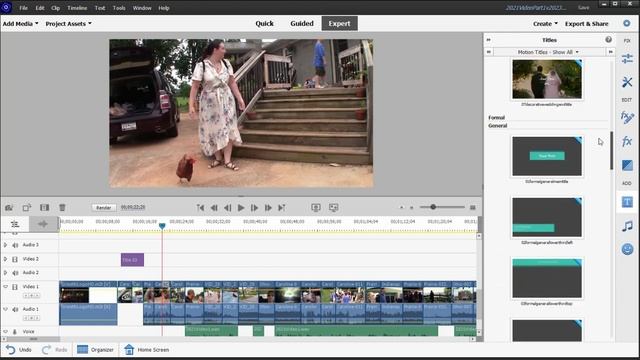Open the Music panel note icon

pos(627,226)
